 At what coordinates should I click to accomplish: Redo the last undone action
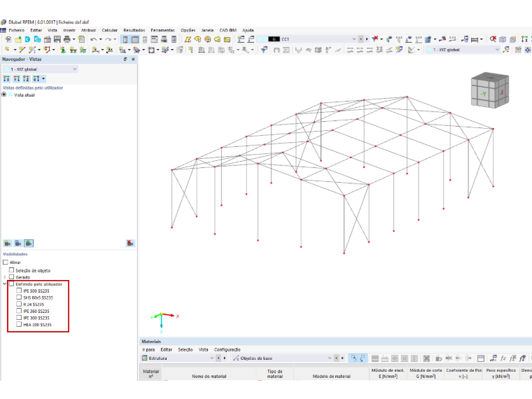tap(108, 39)
